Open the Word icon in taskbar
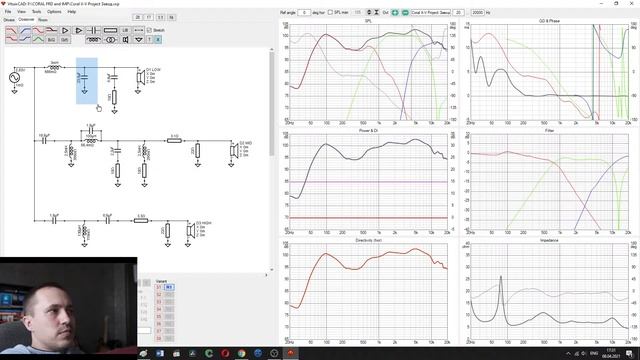 point(160,353)
